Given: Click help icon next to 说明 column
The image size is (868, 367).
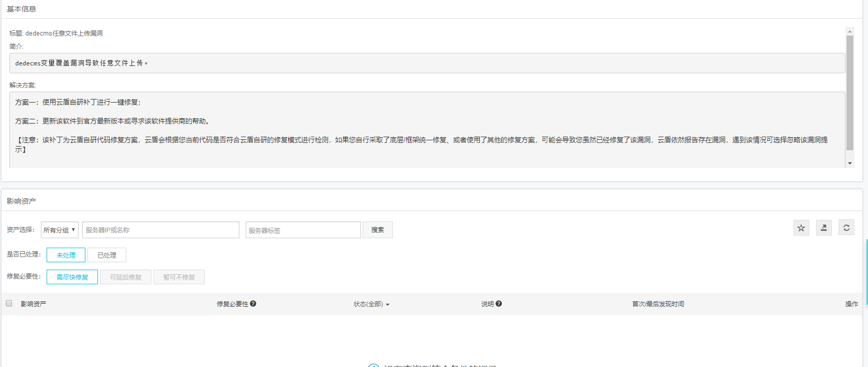Looking at the screenshot, I should point(499,304).
